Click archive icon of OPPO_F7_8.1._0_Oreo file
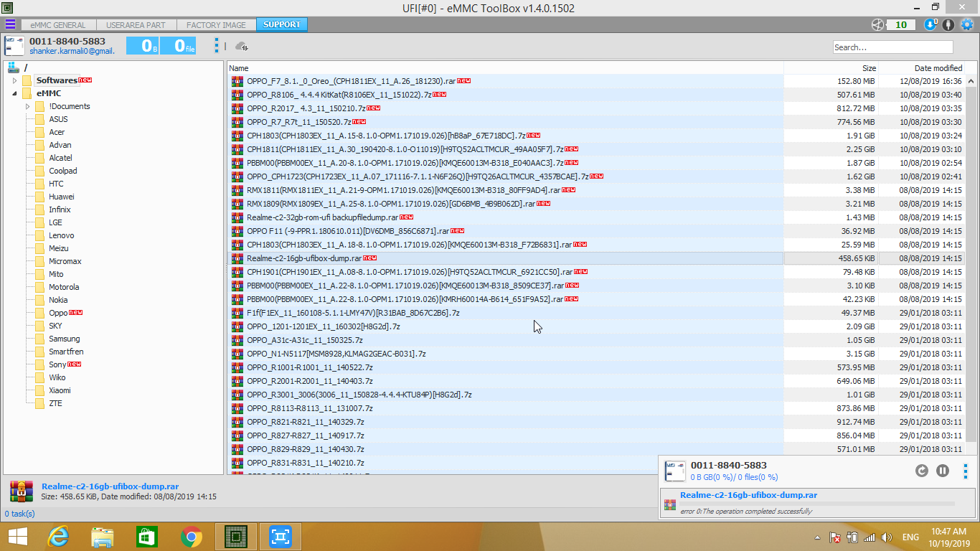 pos(237,81)
